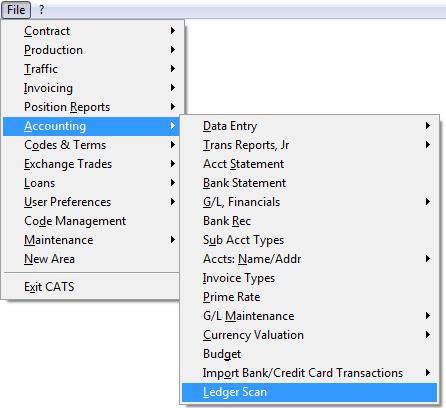
Task: Open the Invoicing submenu
Action: 91,88
